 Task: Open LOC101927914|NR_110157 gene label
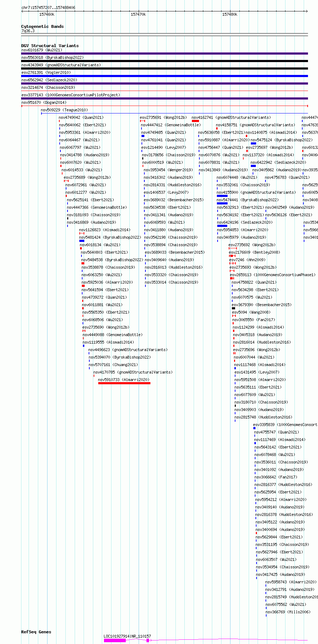(x=127, y=636)
